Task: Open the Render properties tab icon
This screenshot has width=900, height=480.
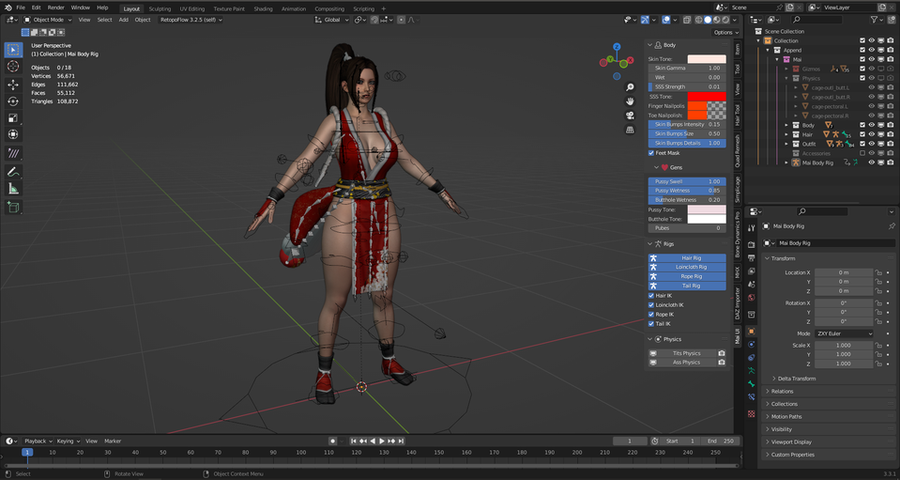Action: (751, 245)
